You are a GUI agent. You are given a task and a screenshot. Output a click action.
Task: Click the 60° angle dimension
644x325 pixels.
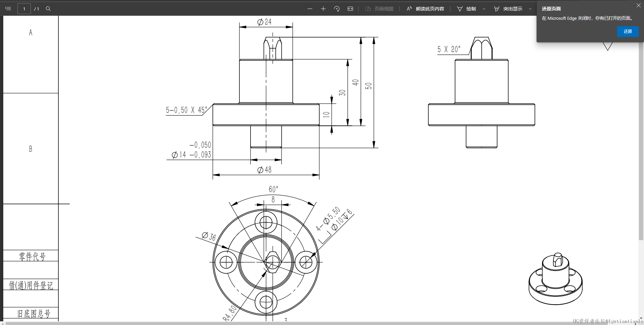(x=273, y=189)
